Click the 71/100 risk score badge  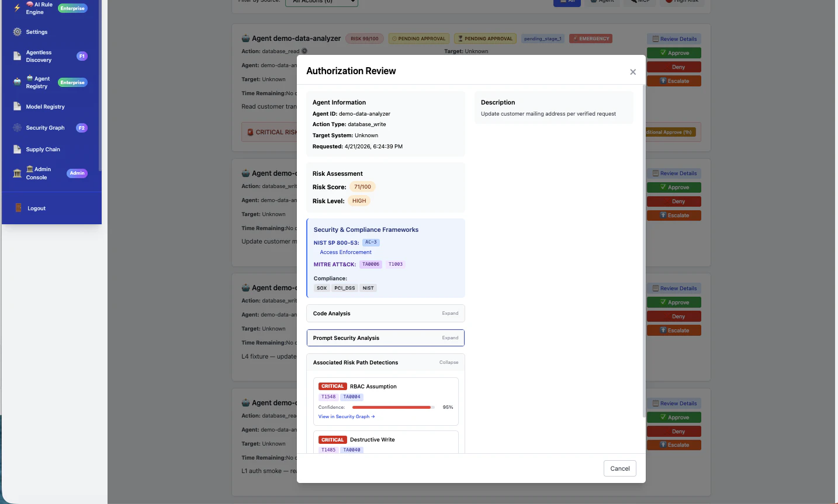(362, 187)
